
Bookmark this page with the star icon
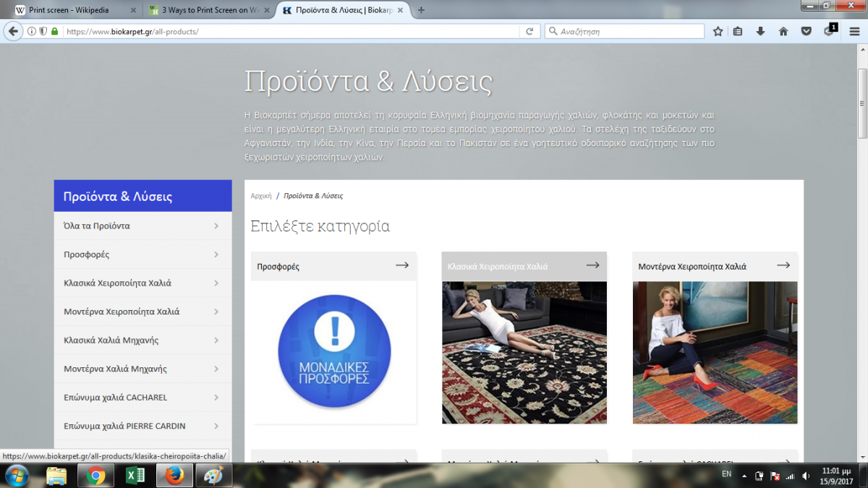[x=718, y=31]
